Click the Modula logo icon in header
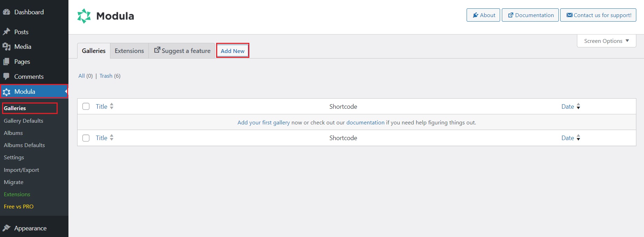 click(84, 16)
